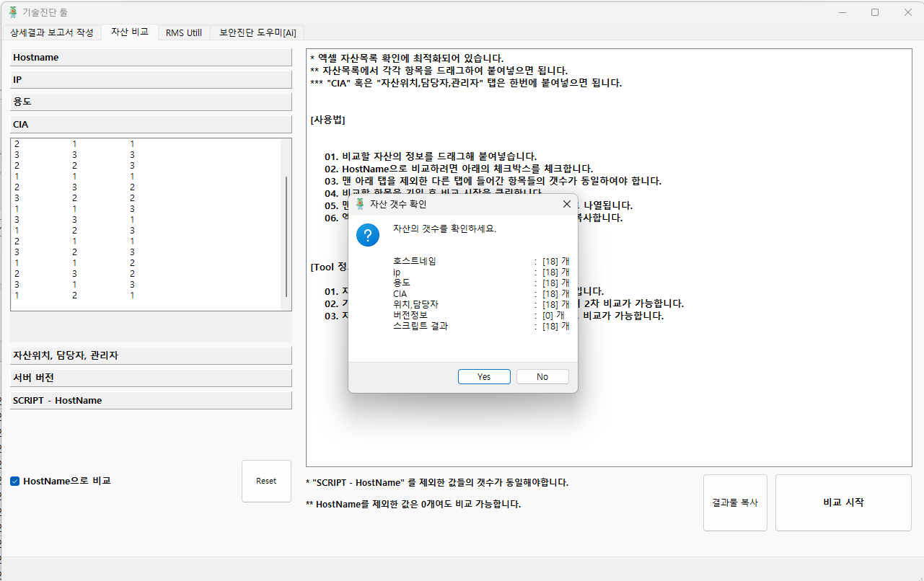Click the CIA list vertical scrollbar

click(x=286, y=236)
